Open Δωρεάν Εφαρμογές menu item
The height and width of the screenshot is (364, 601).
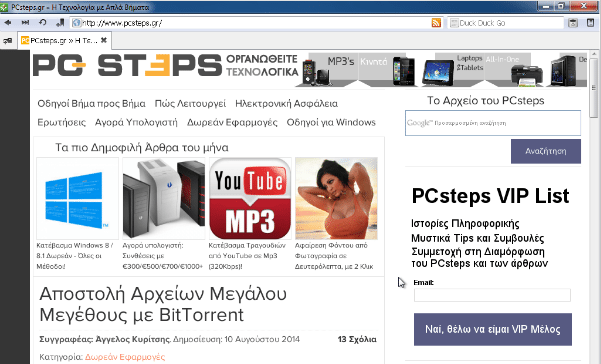coord(232,122)
